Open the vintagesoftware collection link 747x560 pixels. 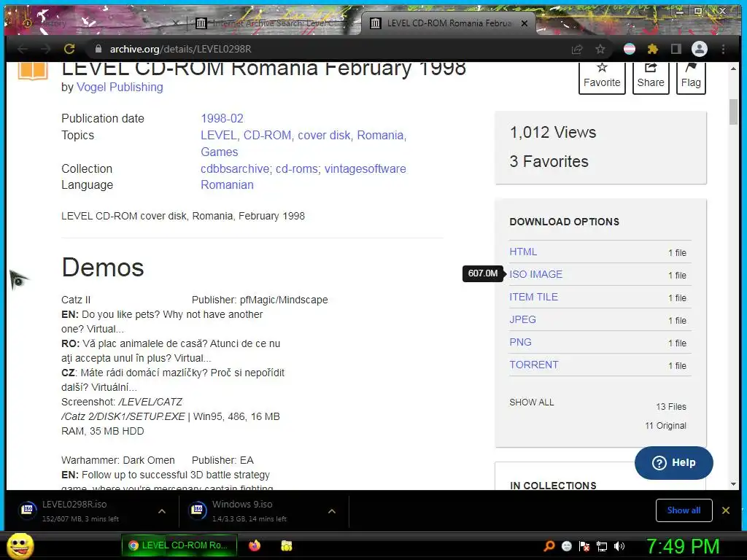coord(365,168)
